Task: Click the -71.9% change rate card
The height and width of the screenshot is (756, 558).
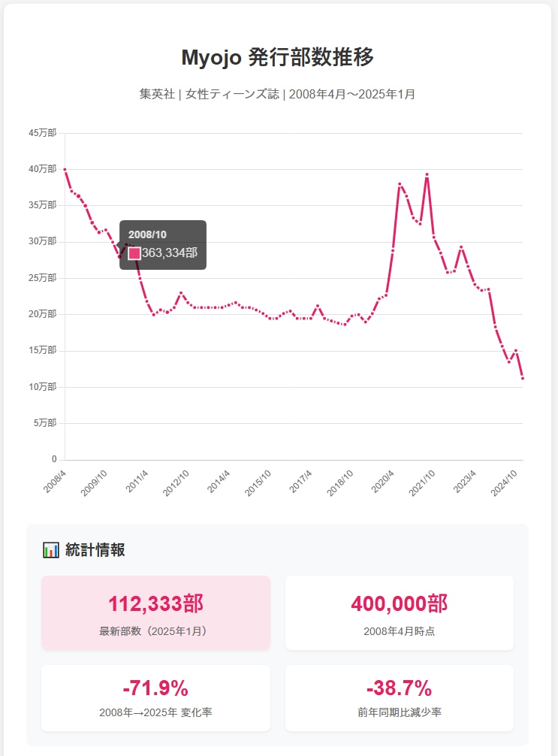Action: pos(155,697)
